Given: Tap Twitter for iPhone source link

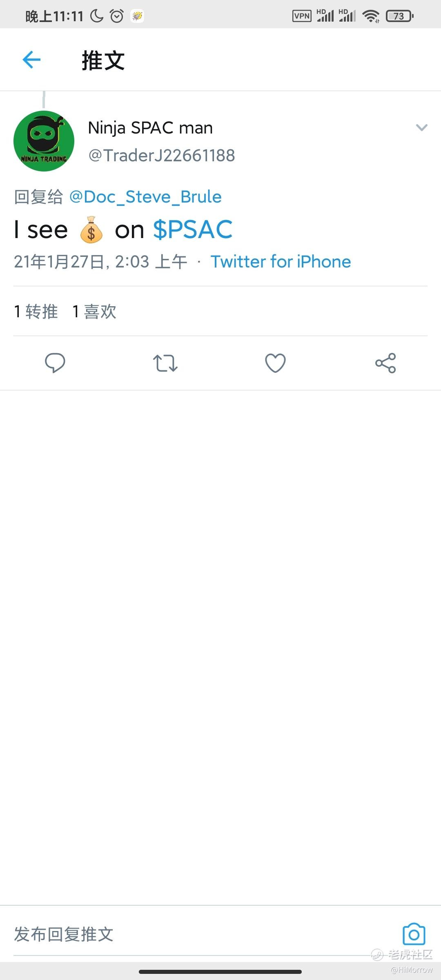Looking at the screenshot, I should coord(281,262).
